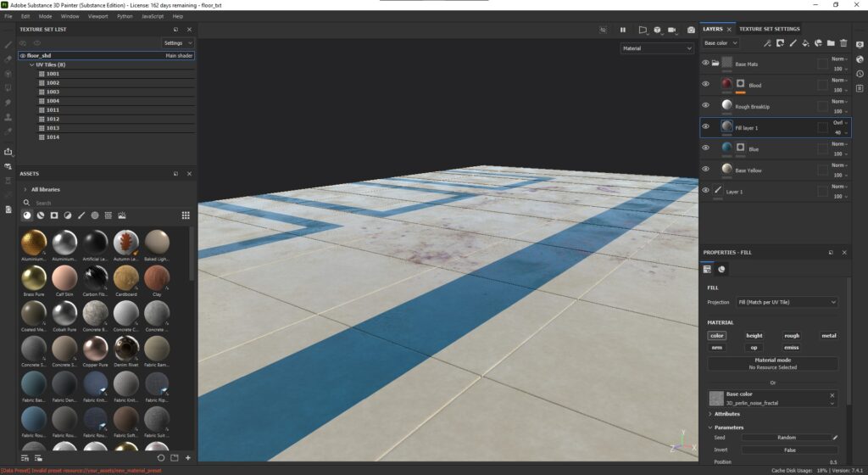Click the camera screenshot icon in viewport toolbar
868x475 pixels.
(691, 30)
